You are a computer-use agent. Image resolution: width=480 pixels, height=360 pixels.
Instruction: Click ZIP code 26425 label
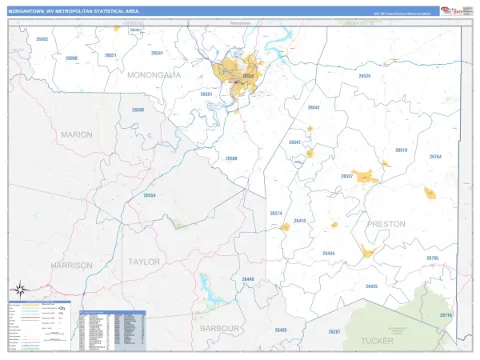coord(372,286)
